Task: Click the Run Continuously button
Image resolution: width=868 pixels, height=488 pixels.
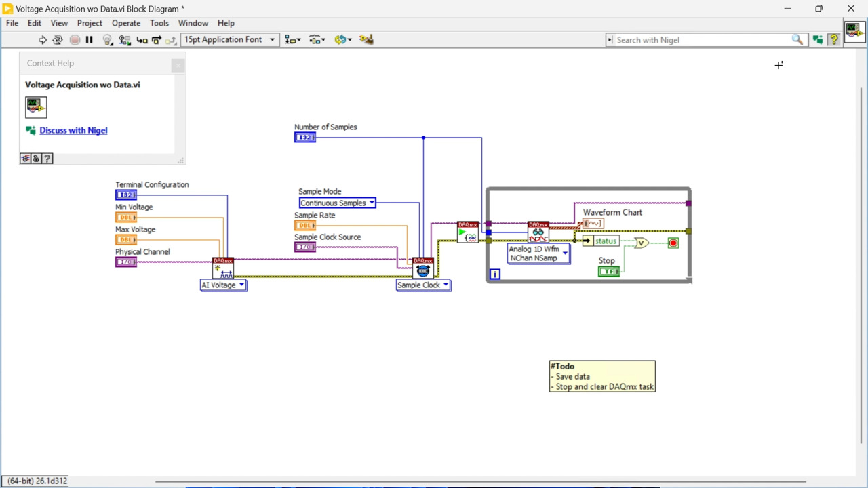Action: click(58, 40)
